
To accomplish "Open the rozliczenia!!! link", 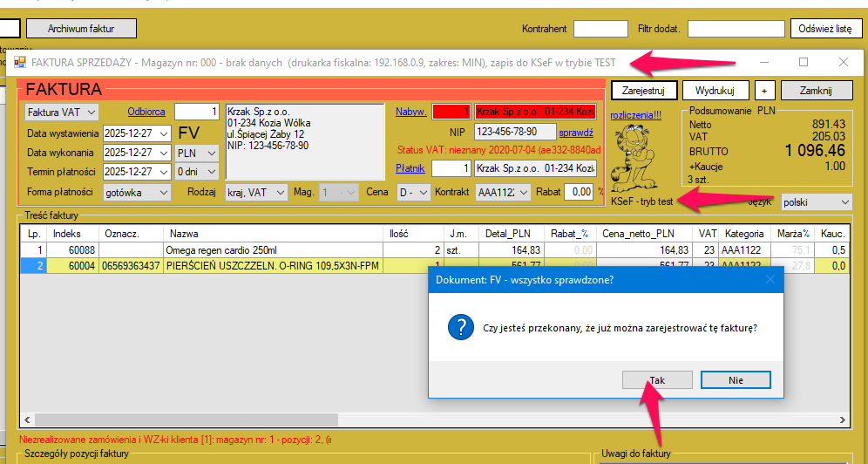I will pyautogui.click(x=635, y=115).
